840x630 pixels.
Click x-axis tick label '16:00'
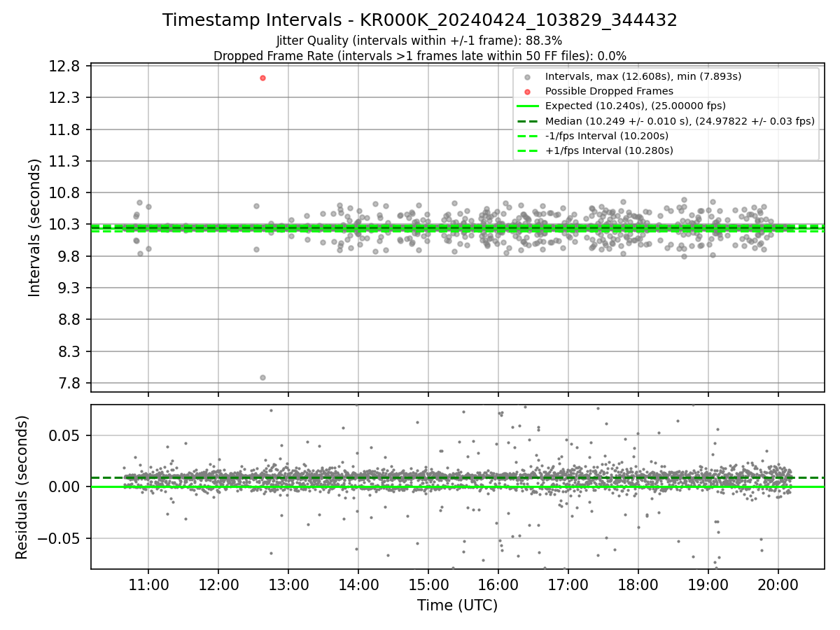click(x=498, y=584)
